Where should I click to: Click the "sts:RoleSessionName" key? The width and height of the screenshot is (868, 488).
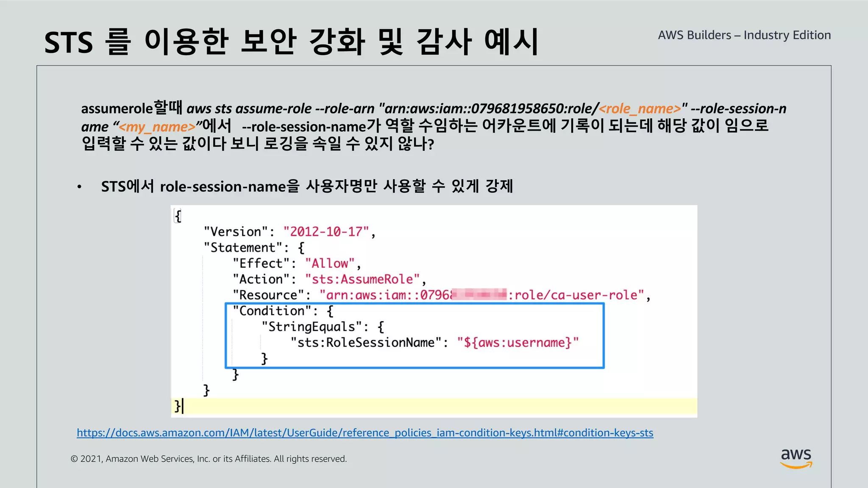click(366, 342)
